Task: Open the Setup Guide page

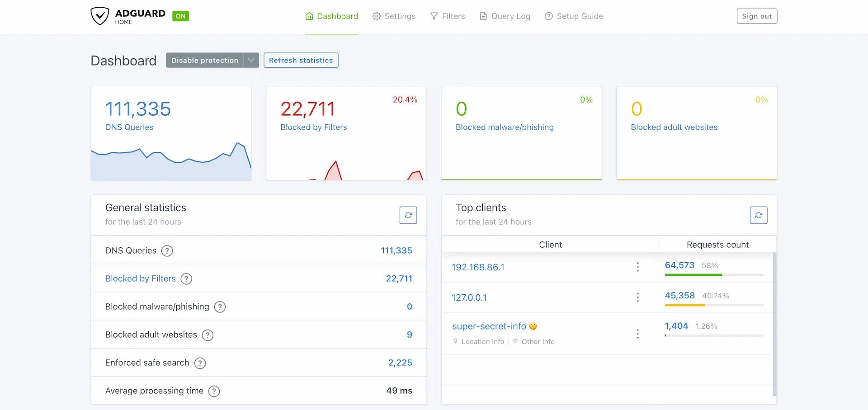Action: [574, 16]
